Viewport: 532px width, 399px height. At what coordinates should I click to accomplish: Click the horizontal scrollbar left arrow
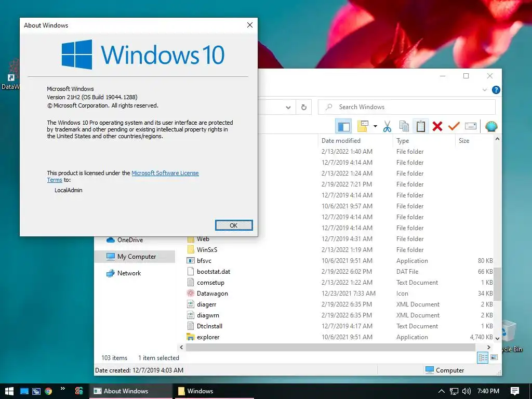(x=181, y=347)
